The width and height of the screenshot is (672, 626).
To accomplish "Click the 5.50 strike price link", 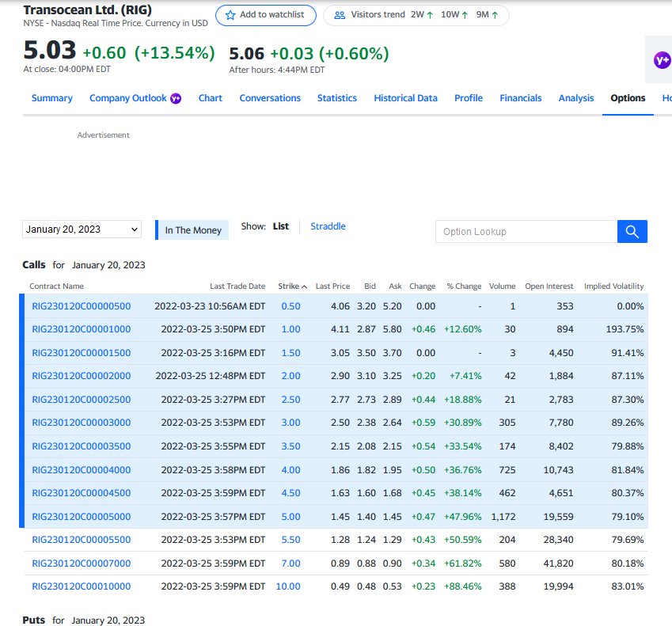I will pos(290,540).
